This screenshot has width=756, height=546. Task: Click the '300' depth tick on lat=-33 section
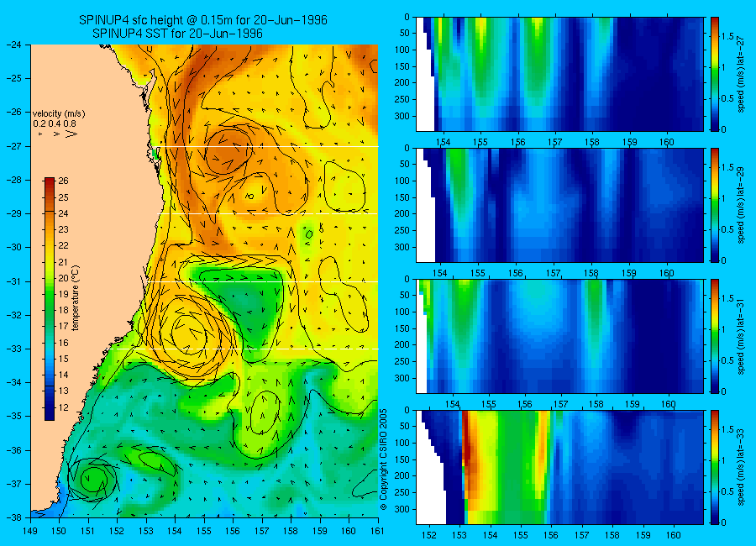(x=403, y=509)
